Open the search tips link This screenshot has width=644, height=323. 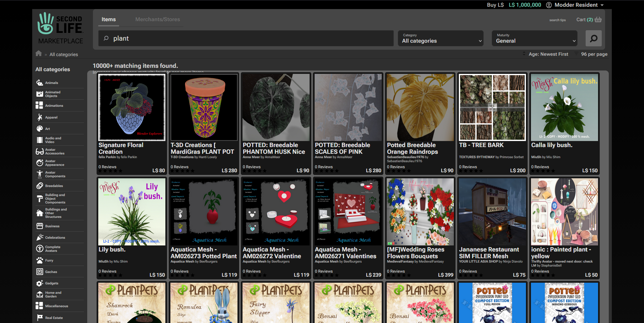point(557,20)
